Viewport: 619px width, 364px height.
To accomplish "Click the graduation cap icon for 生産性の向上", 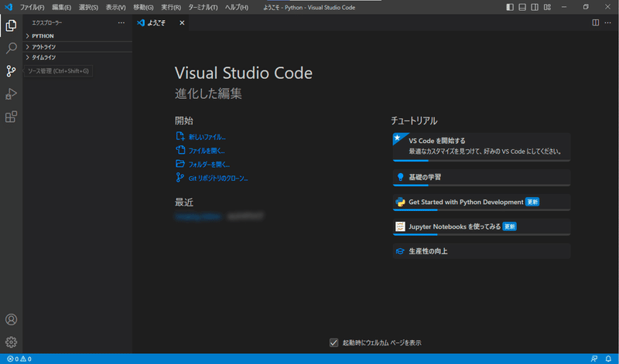I will [400, 251].
